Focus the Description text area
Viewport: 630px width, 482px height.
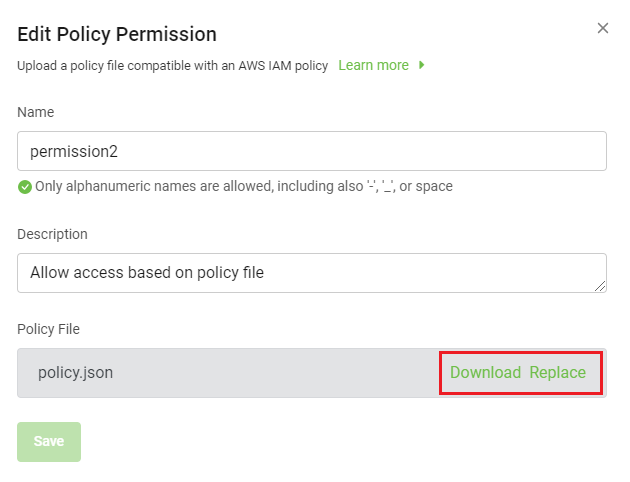pos(312,272)
